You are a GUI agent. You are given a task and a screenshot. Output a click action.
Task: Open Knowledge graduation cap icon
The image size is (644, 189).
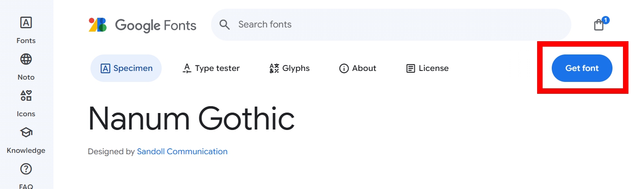click(26, 132)
